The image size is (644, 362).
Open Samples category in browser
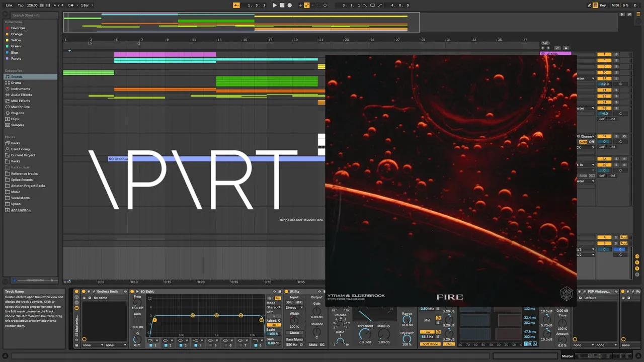coord(18,125)
